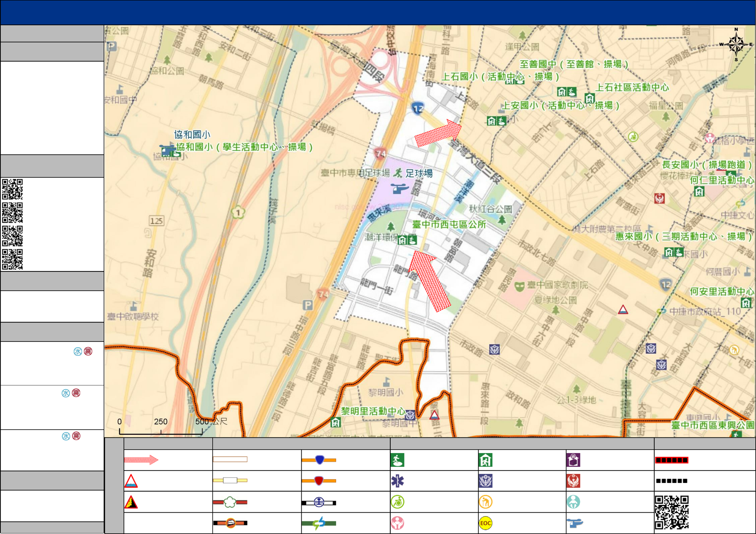The width and height of the screenshot is (756, 534).
Task: Click the Route 125 road marker
Action: 157,221
